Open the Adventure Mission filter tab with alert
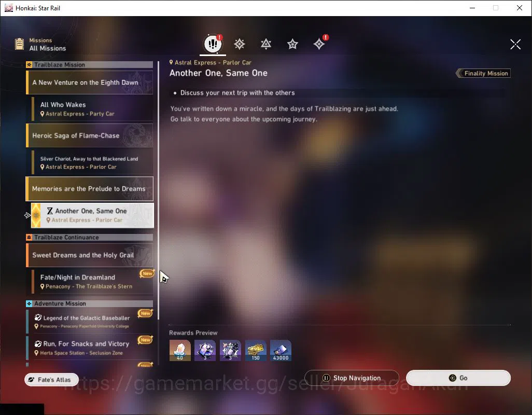 tap(319, 44)
